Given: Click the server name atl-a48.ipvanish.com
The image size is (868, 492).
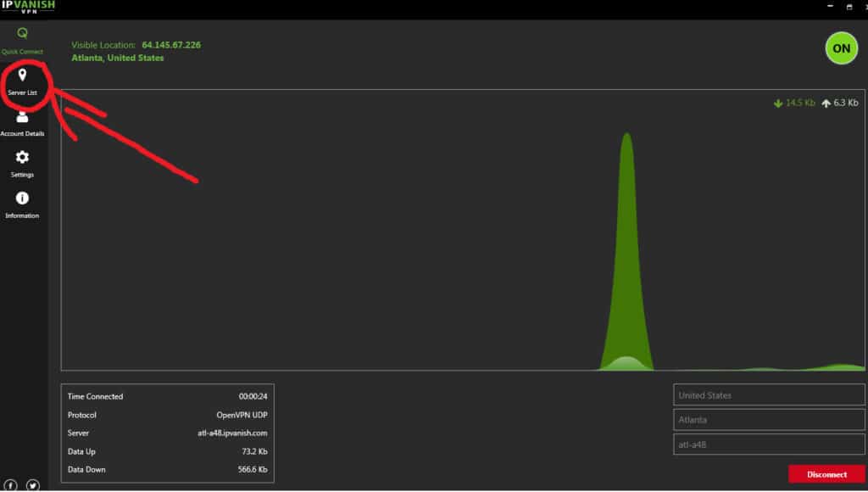Looking at the screenshot, I should pyautogui.click(x=232, y=433).
